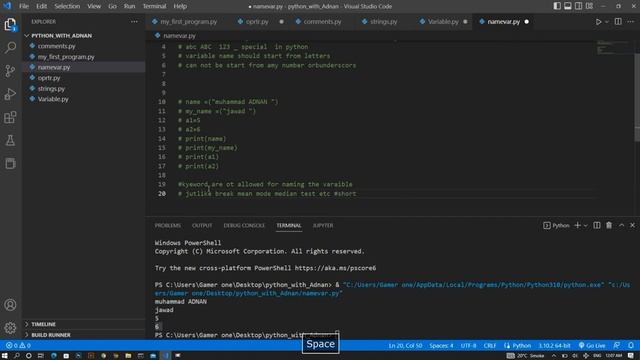Open the Help menu
This screenshot has width=640, height=360.
[x=180, y=6]
